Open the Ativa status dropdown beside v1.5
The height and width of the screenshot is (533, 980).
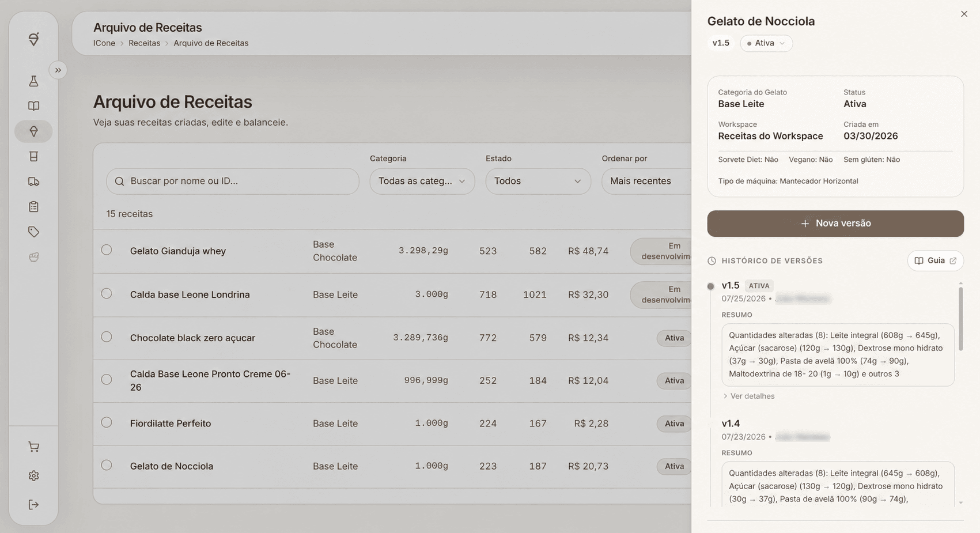click(x=766, y=43)
